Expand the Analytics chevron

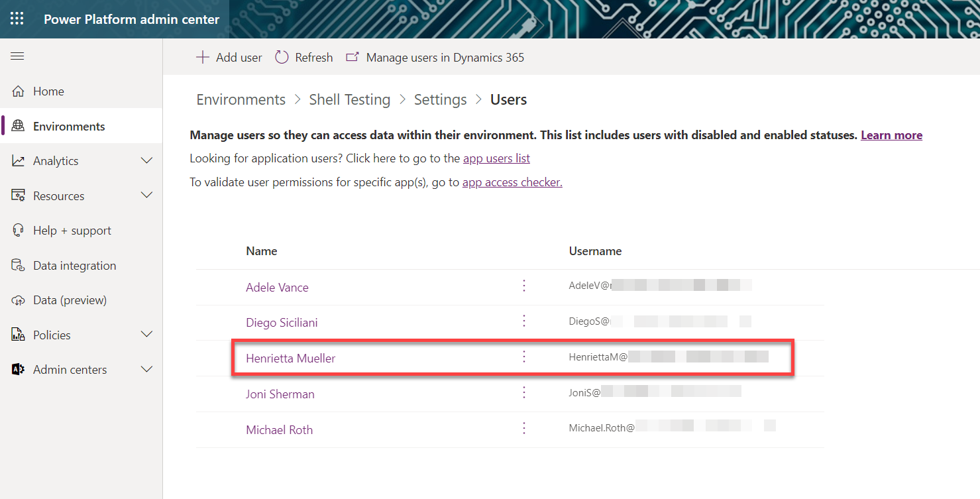coord(147,160)
